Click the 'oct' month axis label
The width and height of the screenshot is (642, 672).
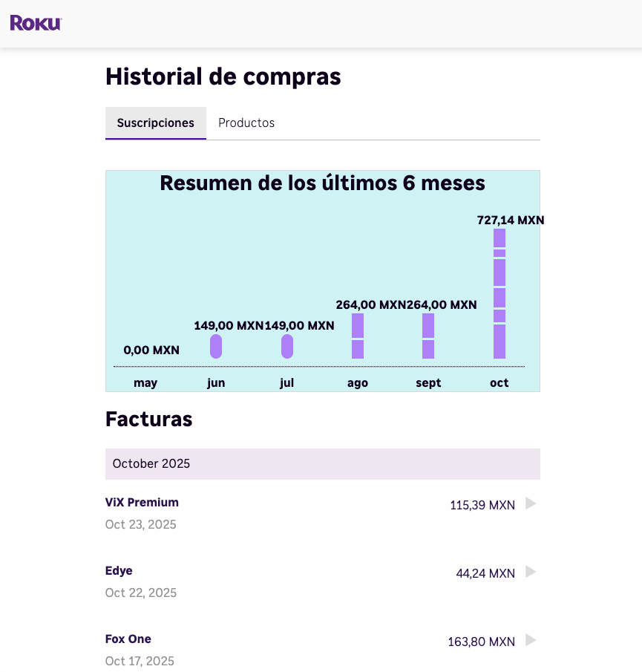[x=499, y=382]
